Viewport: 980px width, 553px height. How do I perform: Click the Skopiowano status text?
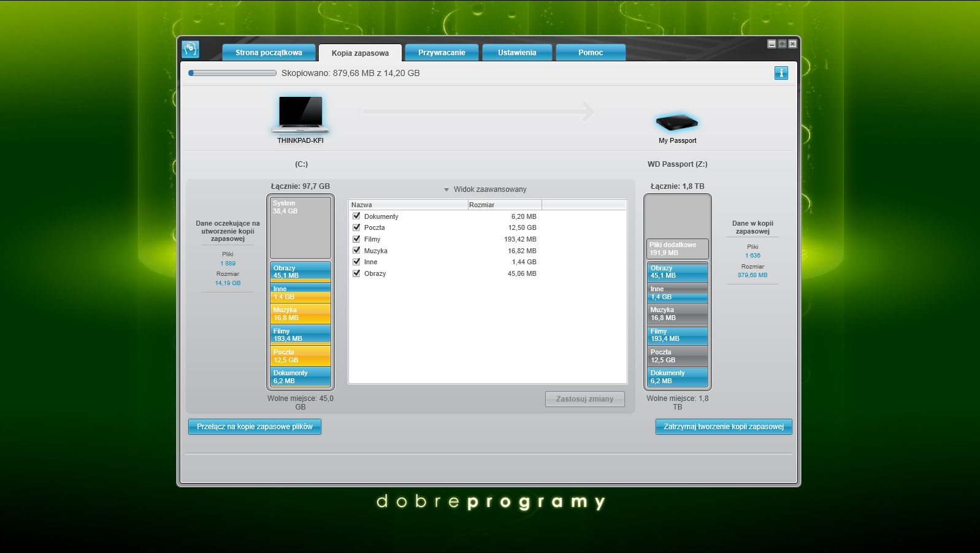[351, 73]
